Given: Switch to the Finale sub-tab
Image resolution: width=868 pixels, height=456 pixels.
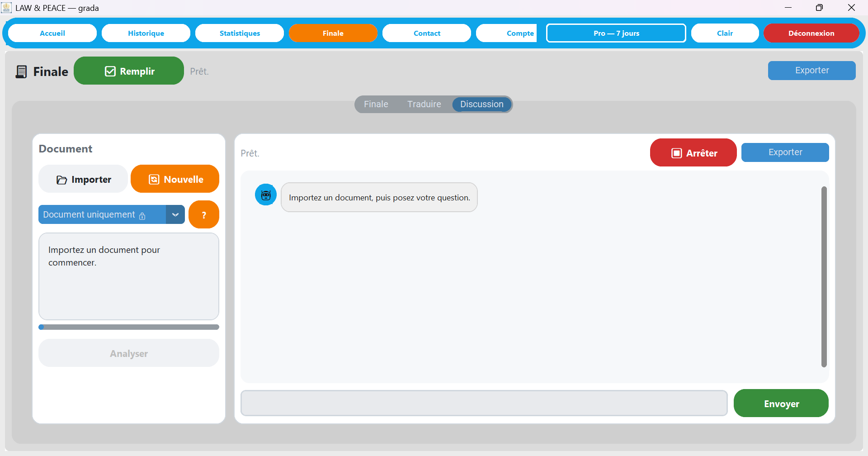Looking at the screenshot, I should [x=376, y=104].
